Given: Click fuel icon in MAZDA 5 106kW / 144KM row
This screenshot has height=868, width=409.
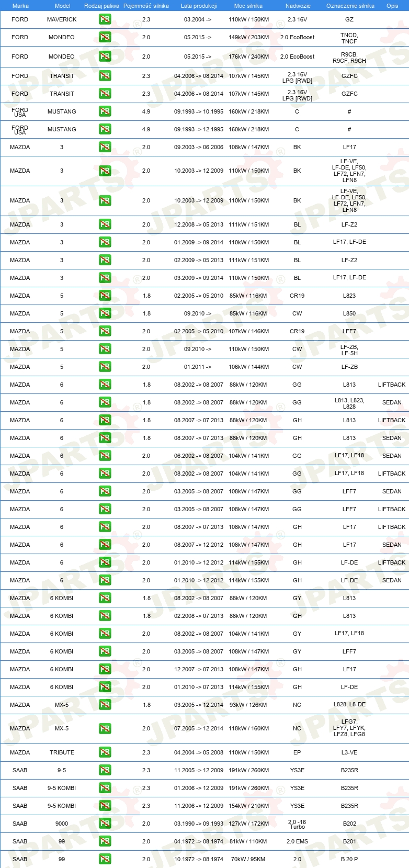Looking at the screenshot, I should click(105, 367).
